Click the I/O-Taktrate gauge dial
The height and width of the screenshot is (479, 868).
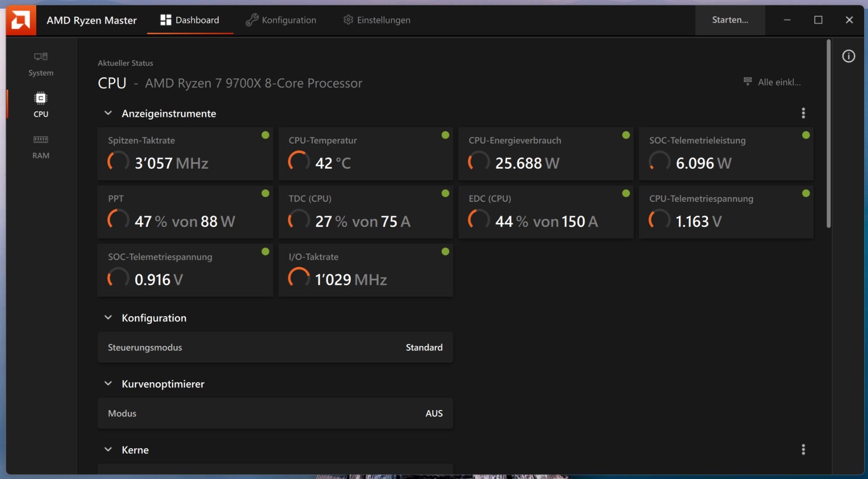(299, 278)
